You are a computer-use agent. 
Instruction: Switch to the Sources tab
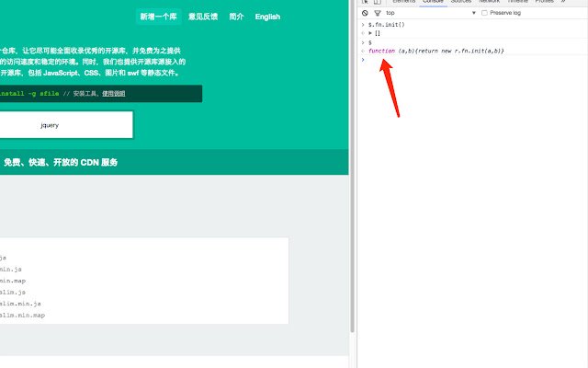[x=461, y=2]
